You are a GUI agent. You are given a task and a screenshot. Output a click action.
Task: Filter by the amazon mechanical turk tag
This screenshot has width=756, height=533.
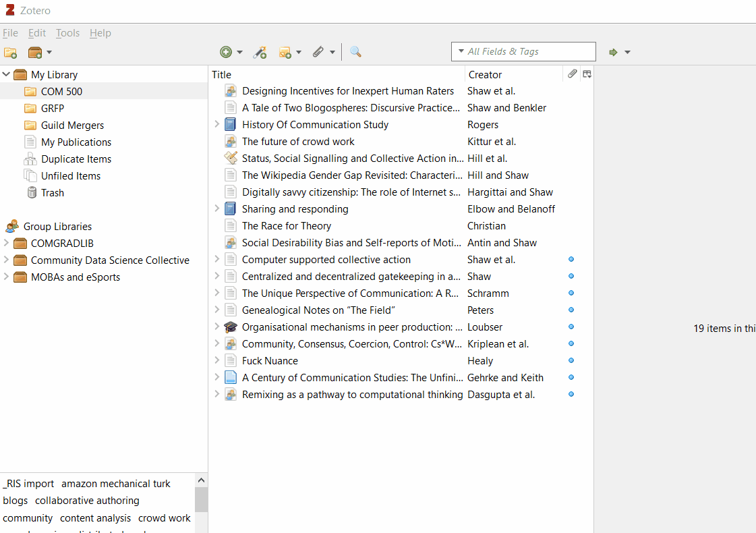point(116,483)
